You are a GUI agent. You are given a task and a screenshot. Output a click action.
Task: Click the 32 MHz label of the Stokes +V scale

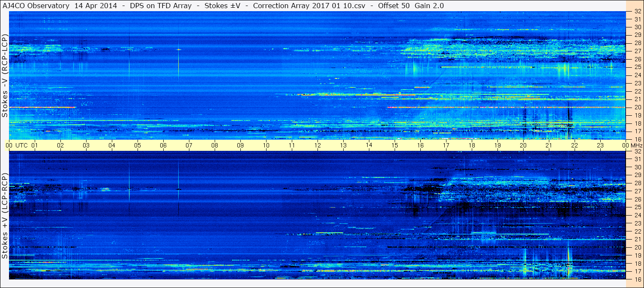[638, 151]
